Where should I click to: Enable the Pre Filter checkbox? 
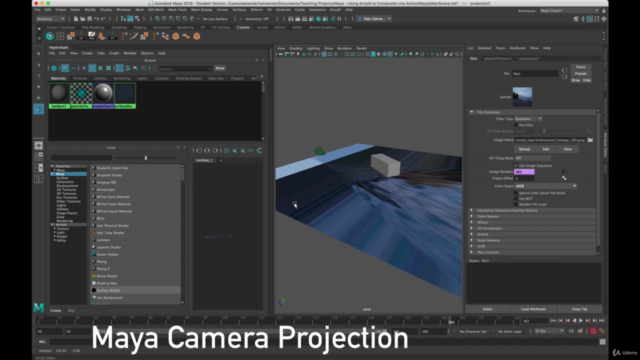click(x=516, y=125)
